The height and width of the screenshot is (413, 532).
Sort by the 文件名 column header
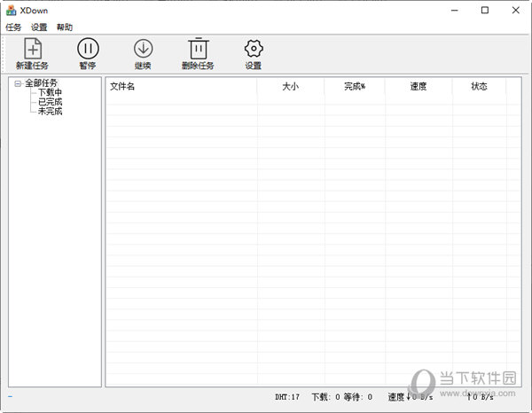182,87
